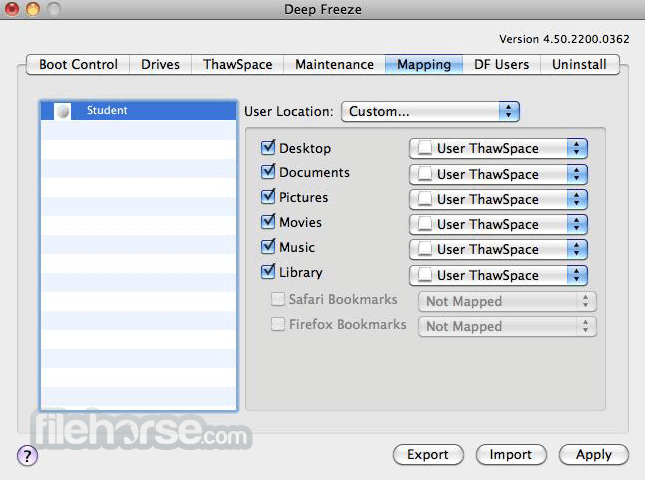Image resolution: width=645 pixels, height=480 pixels.
Task: Click the Version 4.50.2200.0362 text
Action: [x=564, y=39]
